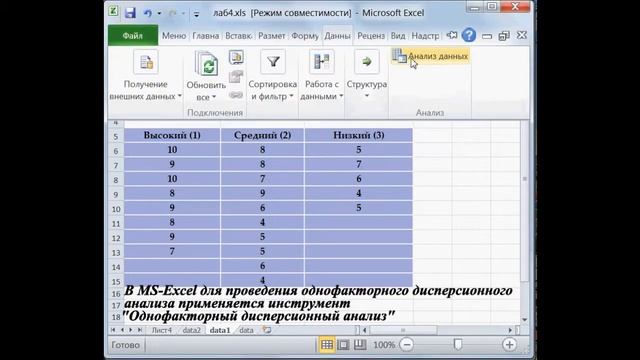The height and width of the screenshot is (360, 640).
Task: Open the Разметка ribbon tab
Action: 271,36
